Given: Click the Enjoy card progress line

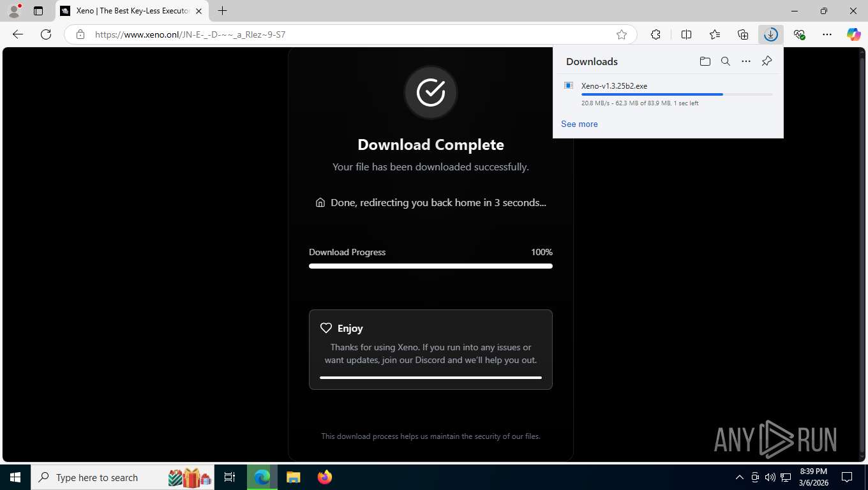Looking at the screenshot, I should pyautogui.click(x=431, y=378).
